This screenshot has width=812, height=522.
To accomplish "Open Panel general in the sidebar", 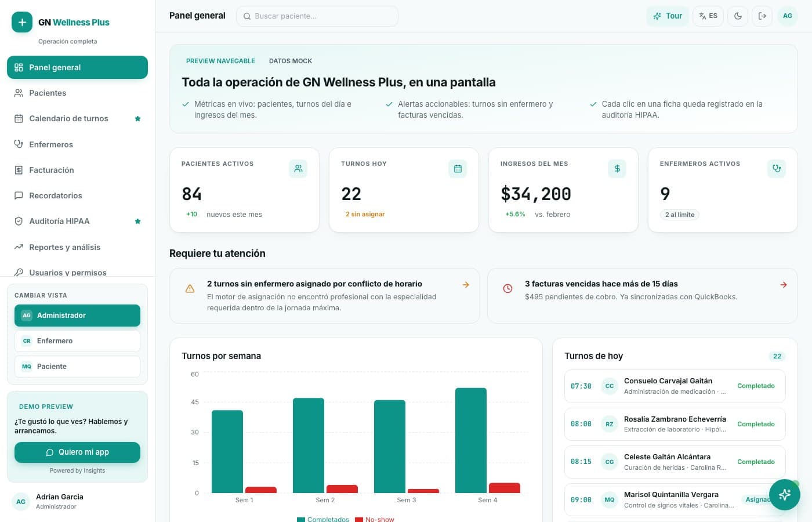I will [x=77, y=67].
